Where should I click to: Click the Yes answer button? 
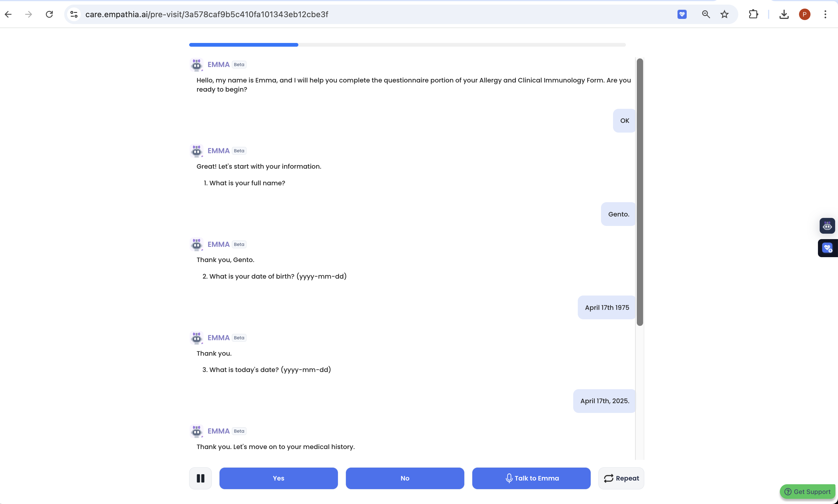click(278, 478)
